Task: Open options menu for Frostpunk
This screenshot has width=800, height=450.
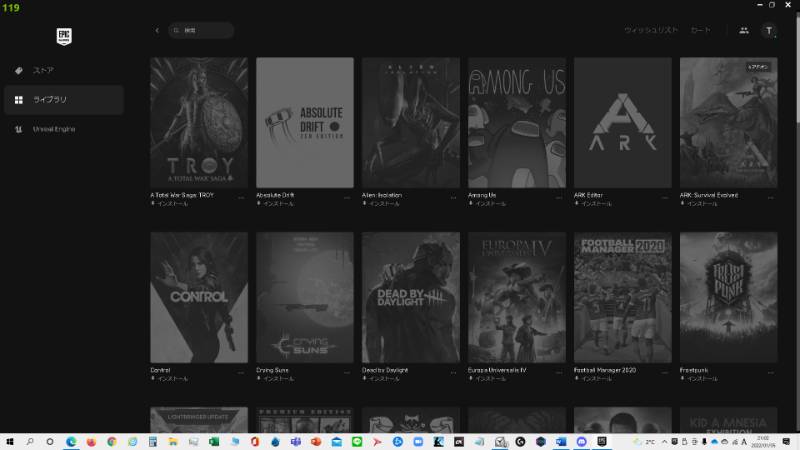Action: (771, 373)
